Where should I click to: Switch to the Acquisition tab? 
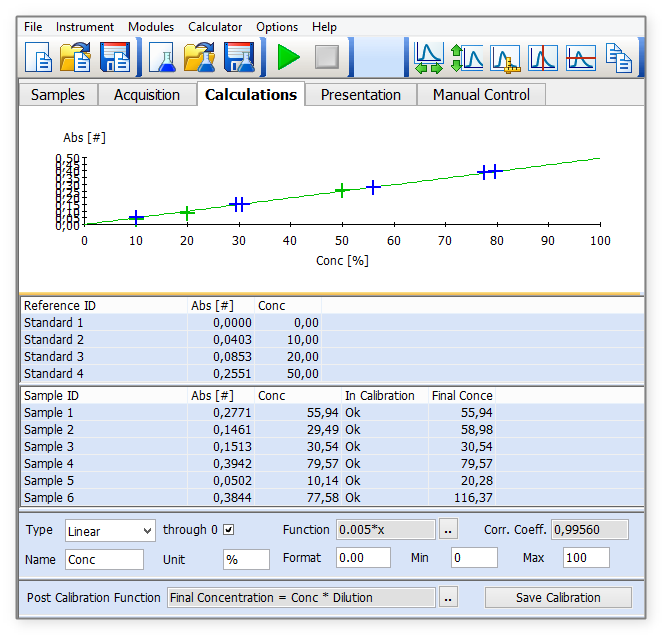(x=147, y=95)
